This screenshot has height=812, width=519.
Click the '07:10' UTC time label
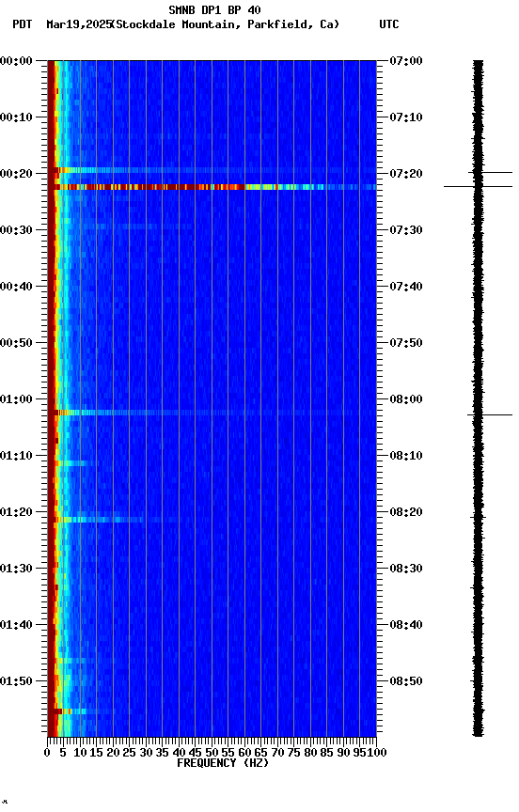point(406,117)
